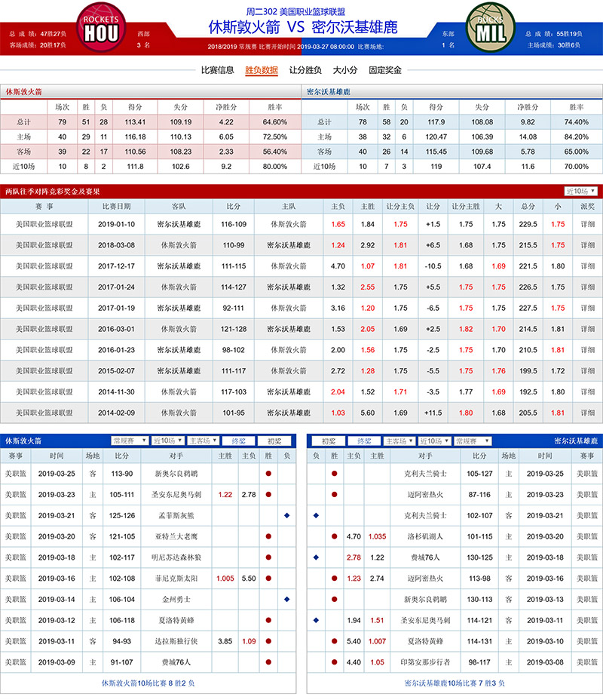Click red win dot for Rockets 2019-03-09 game
The width and height of the screenshot is (603, 700).
268,662
